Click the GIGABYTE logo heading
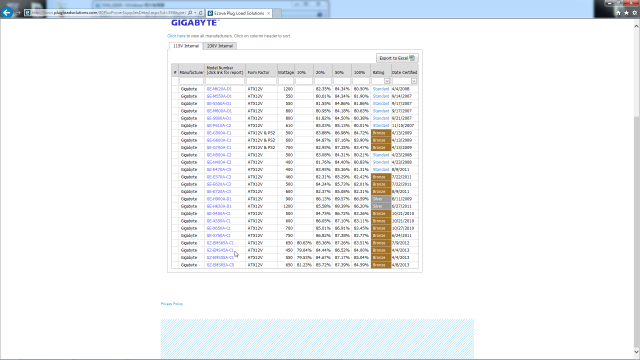This screenshot has width=640, height=360. click(x=194, y=23)
